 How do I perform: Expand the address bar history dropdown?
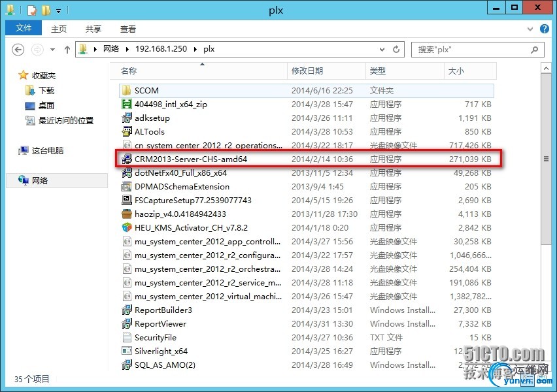(x=382, y=50)
